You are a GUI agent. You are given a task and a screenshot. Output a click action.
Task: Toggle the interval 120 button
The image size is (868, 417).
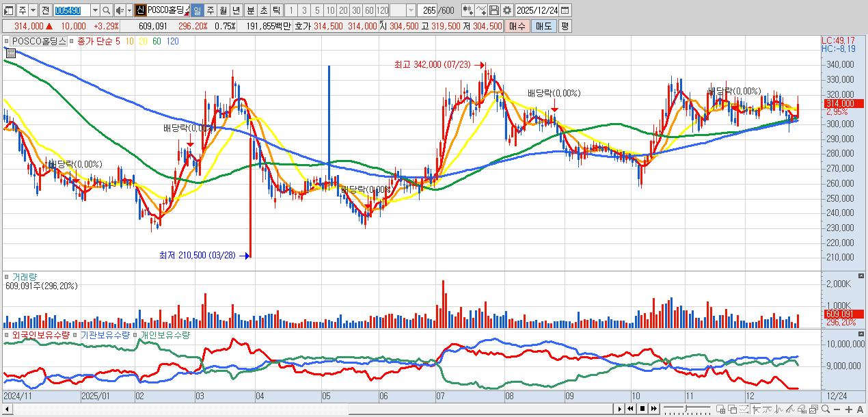tap(383, 10)
